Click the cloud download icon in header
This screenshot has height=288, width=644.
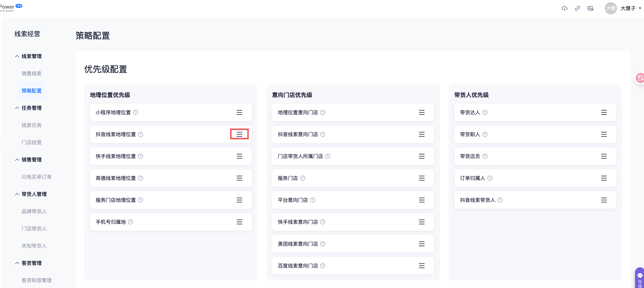point(564,8)
